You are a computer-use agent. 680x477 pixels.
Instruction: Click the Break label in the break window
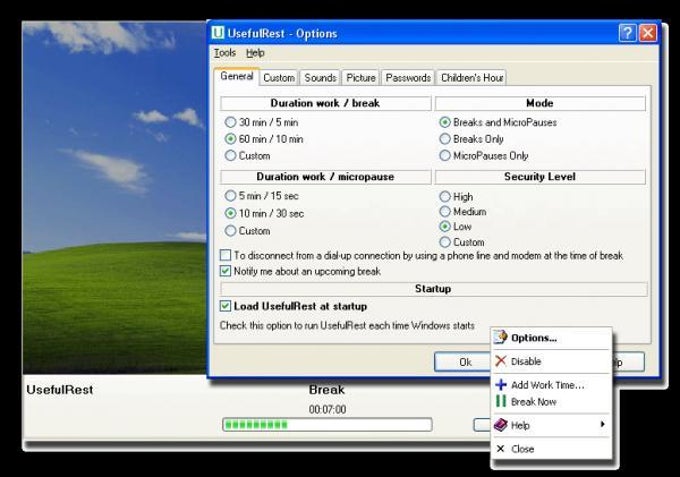(327, 389)
